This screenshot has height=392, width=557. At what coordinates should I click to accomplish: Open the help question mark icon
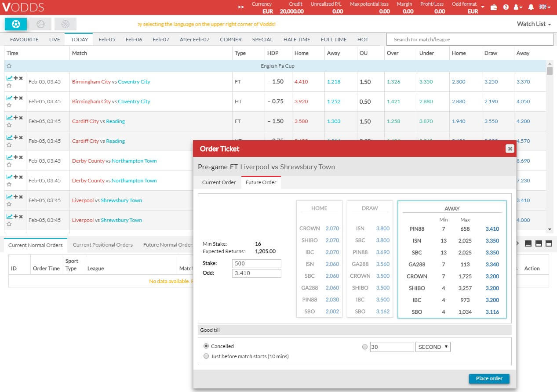point(506,7)
